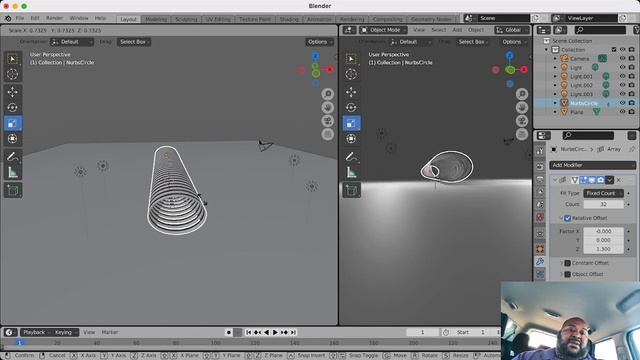This screenshot has height=360, width=640.
Task: Expand the Constant Offset section
Action: click(x=561, y=263)
